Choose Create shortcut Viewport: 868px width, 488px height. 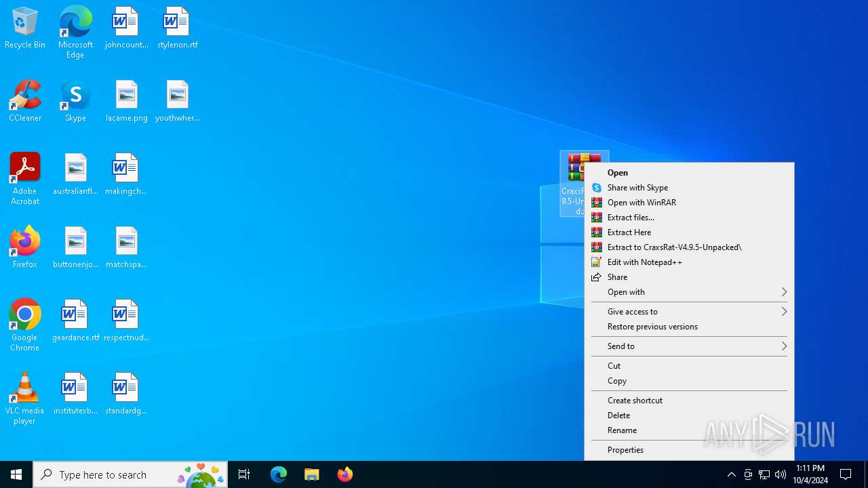[689, 401]
